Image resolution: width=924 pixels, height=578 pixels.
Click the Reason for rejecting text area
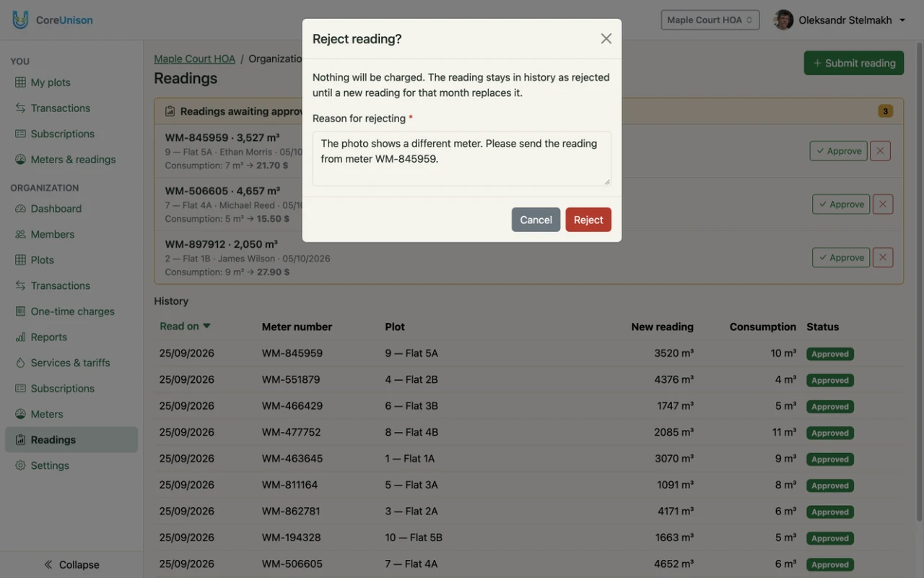[462, 158]
